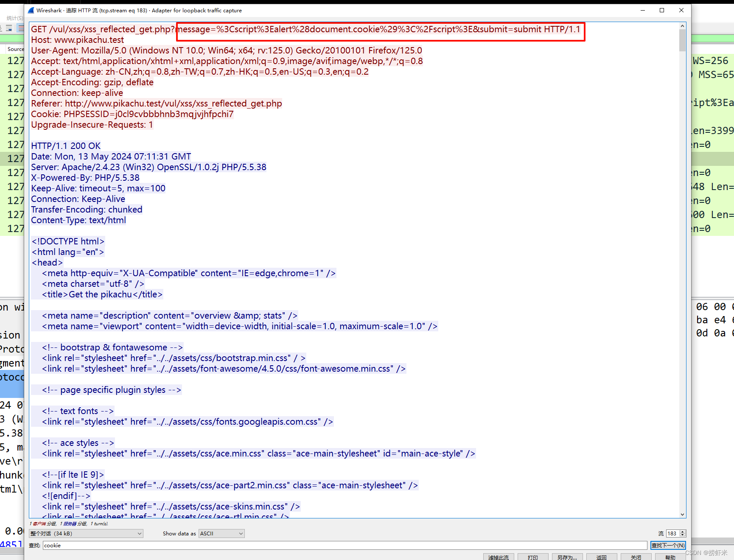The image size is (734, 560).
Task: Click the 'Keep-Alive: timeout=5, max=100' line
Action: point(98,188)
